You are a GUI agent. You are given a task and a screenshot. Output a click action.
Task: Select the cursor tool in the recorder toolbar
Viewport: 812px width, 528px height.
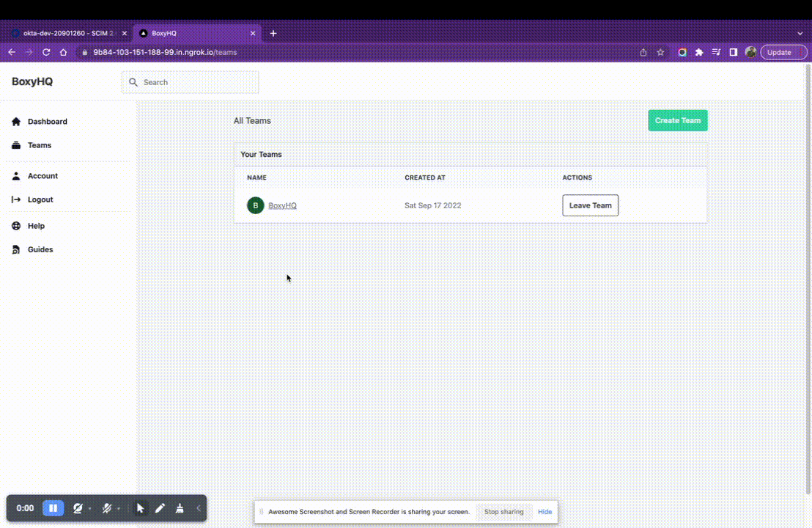coord(140,508)
